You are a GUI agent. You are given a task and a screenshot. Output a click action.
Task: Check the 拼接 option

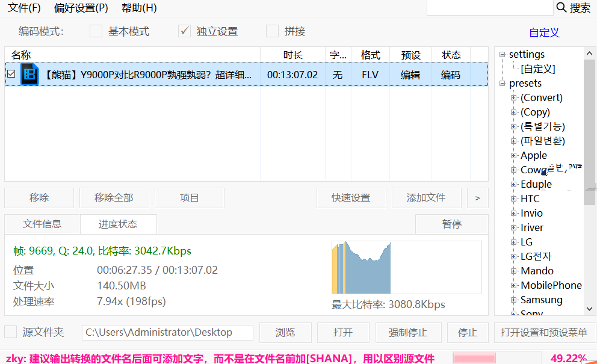coord(272,31)
